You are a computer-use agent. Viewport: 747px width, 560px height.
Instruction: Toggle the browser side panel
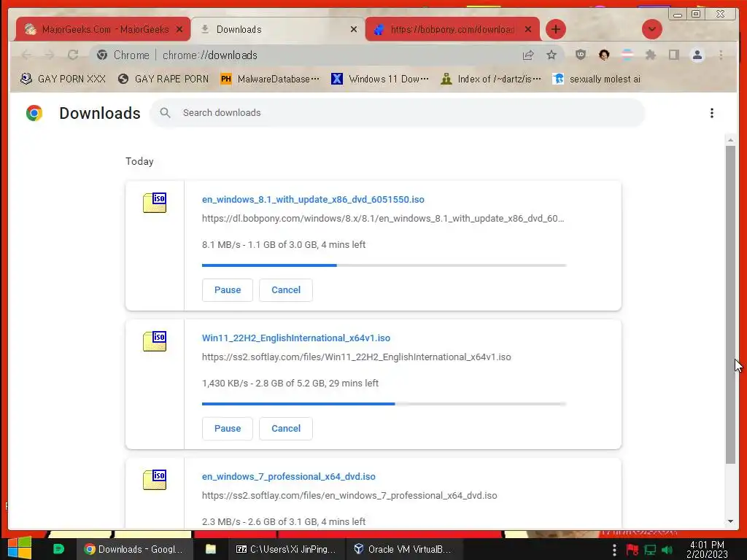tap(673, 55)
